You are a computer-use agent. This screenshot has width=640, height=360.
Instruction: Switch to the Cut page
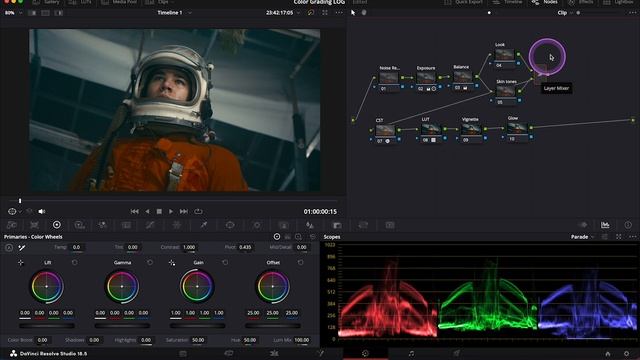click(229, 353)
